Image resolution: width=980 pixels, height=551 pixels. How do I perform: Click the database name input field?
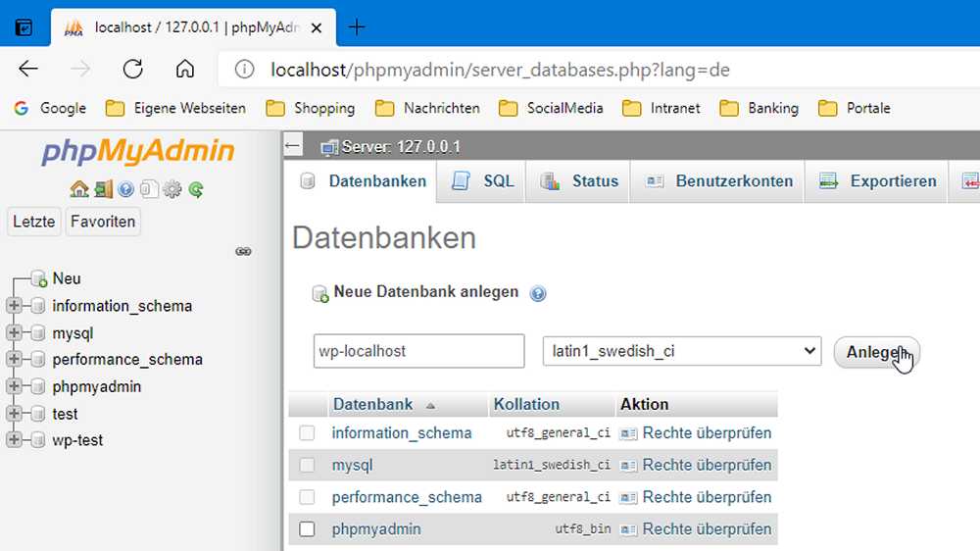[418, 351]
